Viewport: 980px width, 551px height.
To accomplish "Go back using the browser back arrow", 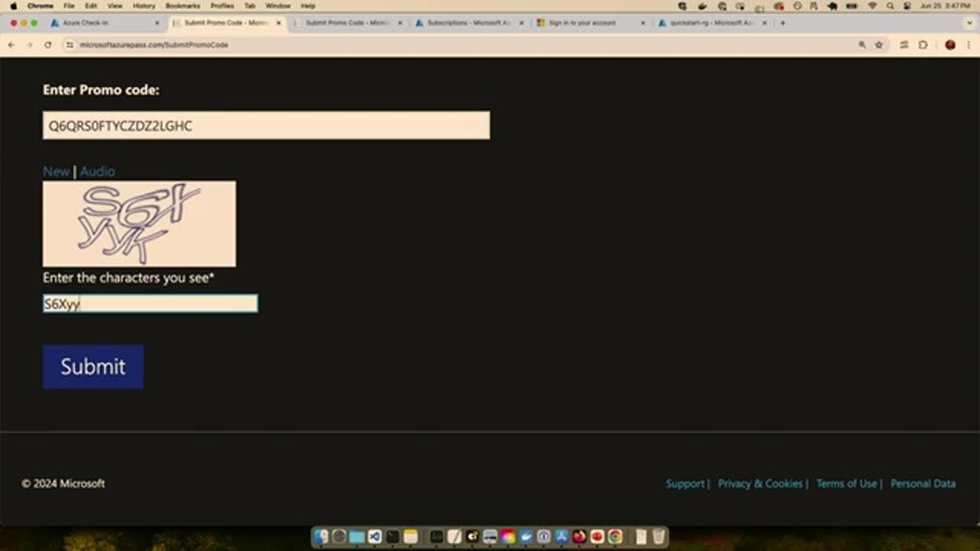I will [11, 45].
